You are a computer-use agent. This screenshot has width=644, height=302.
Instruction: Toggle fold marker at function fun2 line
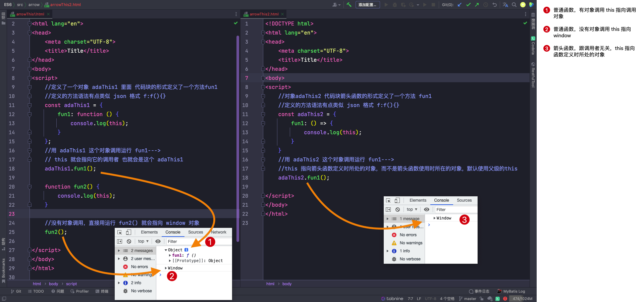30,187
